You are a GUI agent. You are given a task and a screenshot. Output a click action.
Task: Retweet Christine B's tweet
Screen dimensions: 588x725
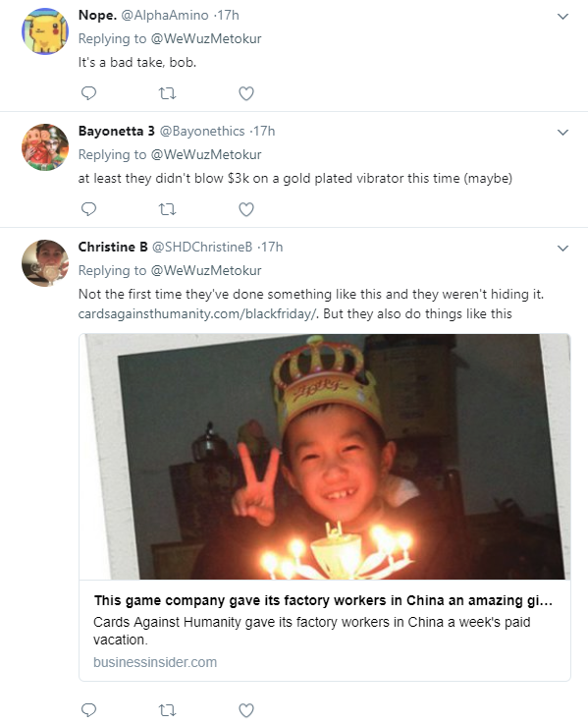point(167,710)
